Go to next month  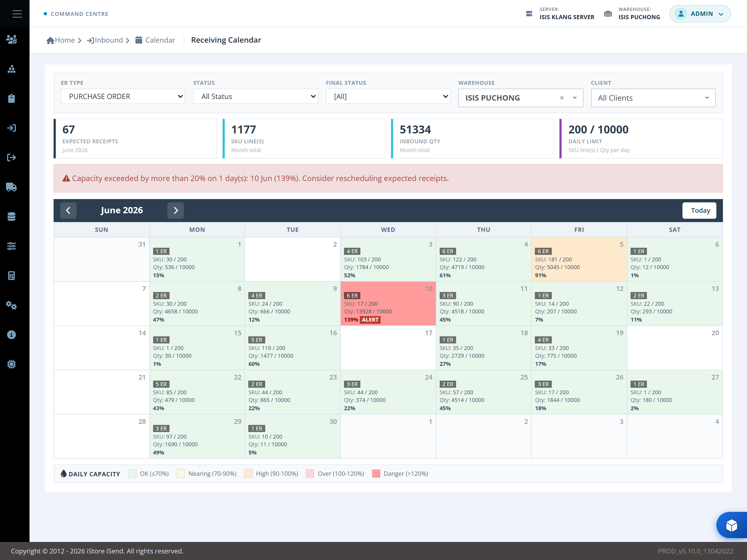pyautogui.click(x=176, y=211)
